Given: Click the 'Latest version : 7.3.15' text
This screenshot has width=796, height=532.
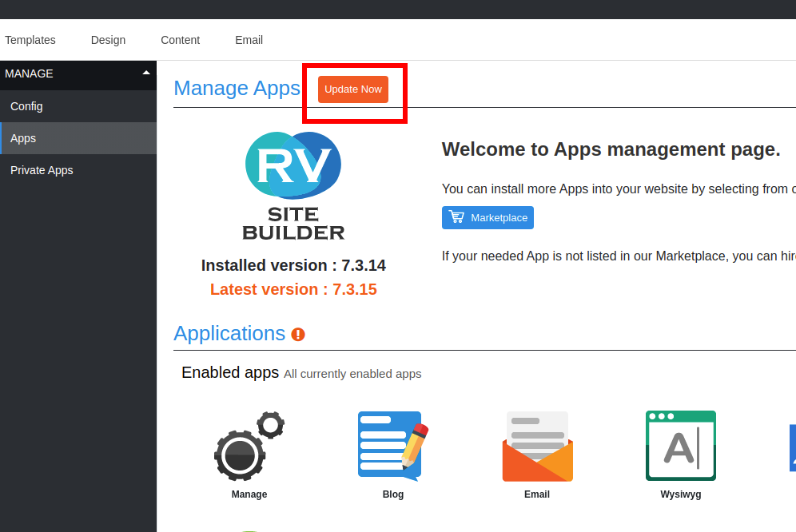Looking at the screenshot, I should (293, 289).
